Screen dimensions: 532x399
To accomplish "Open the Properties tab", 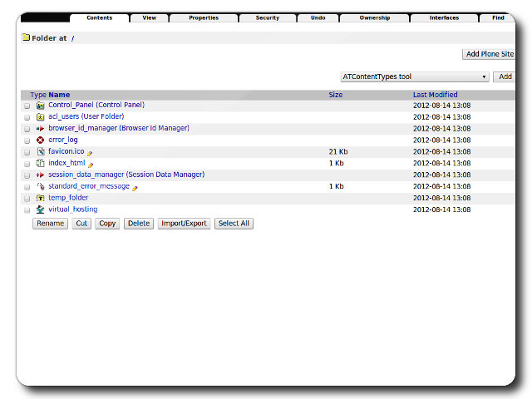I will 203,17.
